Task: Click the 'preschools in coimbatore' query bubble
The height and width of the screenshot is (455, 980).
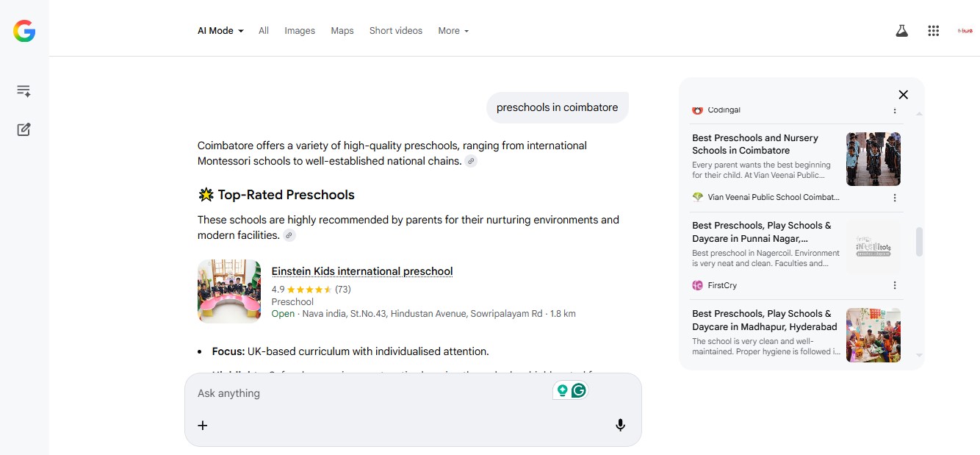Action: point(558,107)
